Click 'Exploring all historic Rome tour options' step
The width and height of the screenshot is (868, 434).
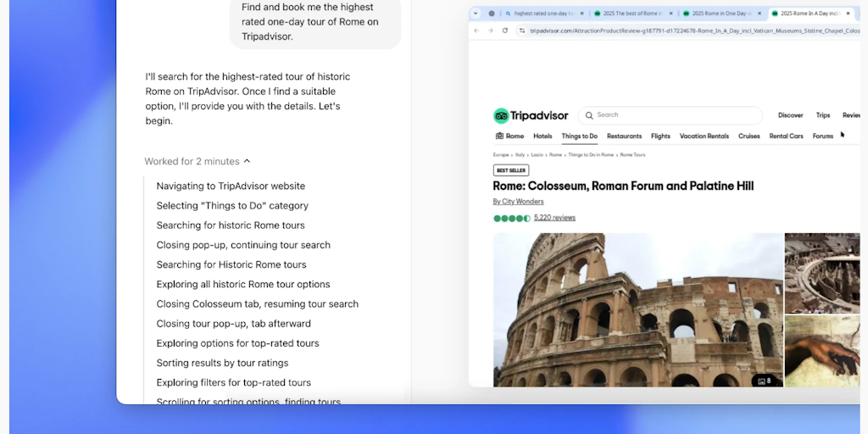tap(243, 284)
